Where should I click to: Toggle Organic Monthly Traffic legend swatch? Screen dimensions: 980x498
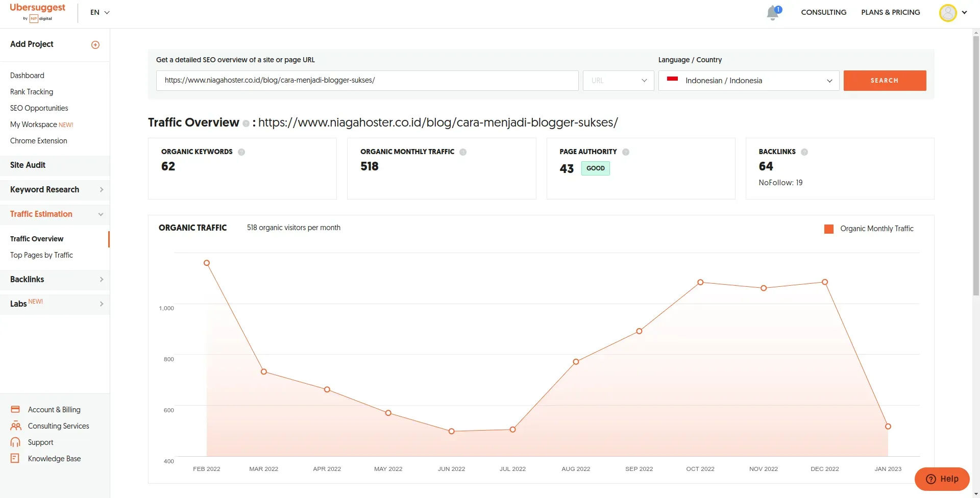tap(829, 229)
